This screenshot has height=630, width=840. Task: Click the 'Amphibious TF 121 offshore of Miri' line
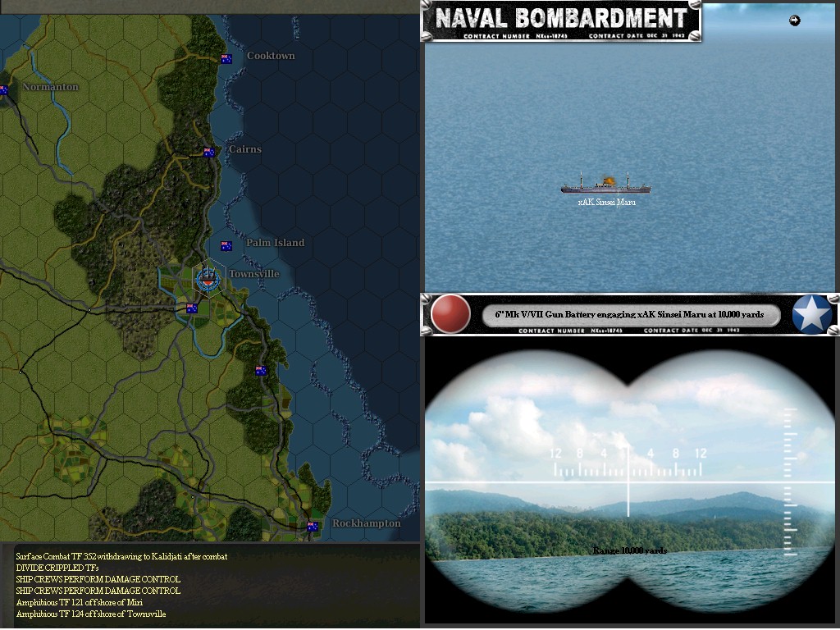tap(80, 602)
